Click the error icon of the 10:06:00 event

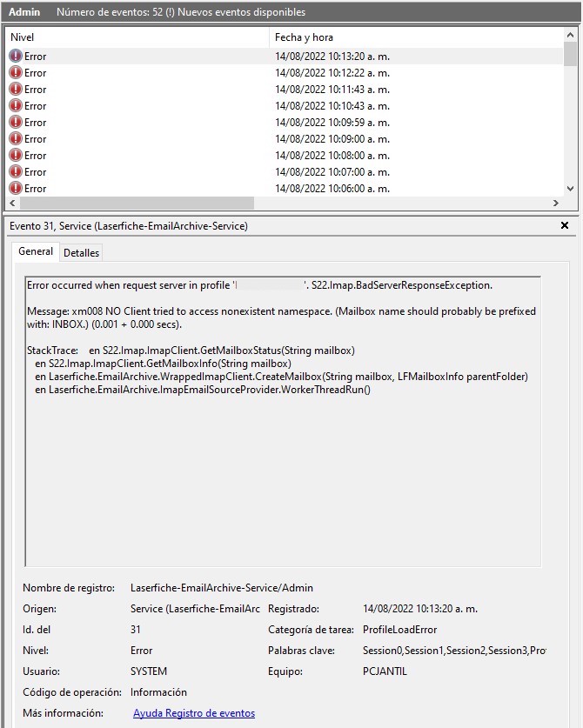(16, 188)
